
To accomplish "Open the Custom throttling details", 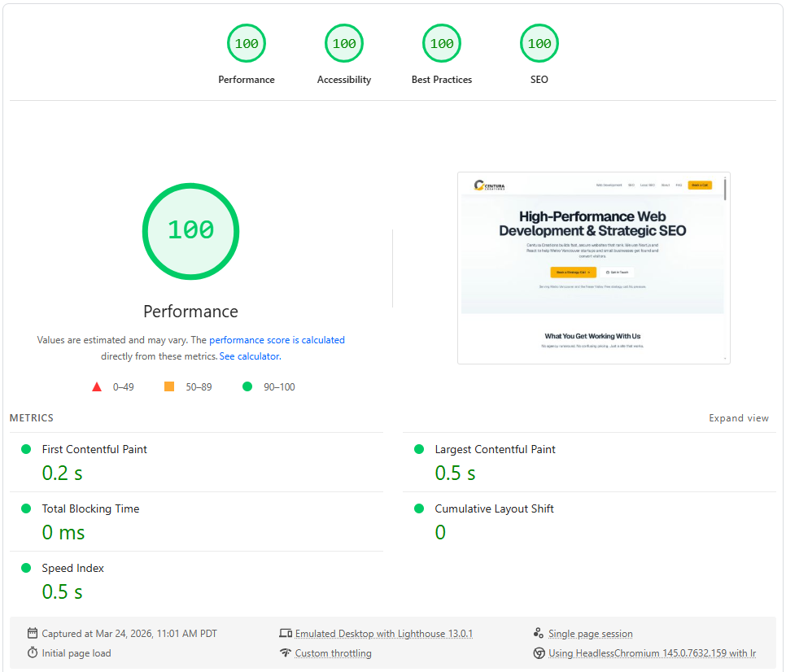I will [x=333, y=653].
